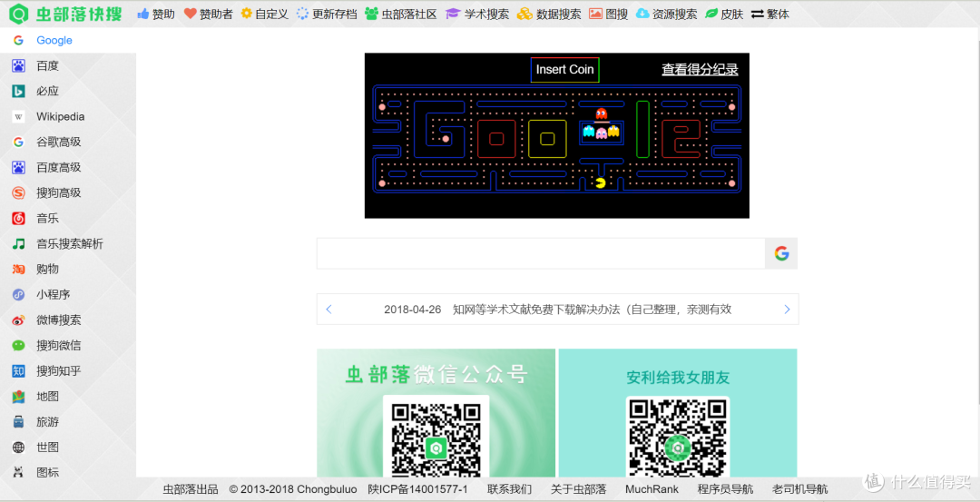Click the Google search submit button
This screenshot has width=980, height=502.
(781, 253)
